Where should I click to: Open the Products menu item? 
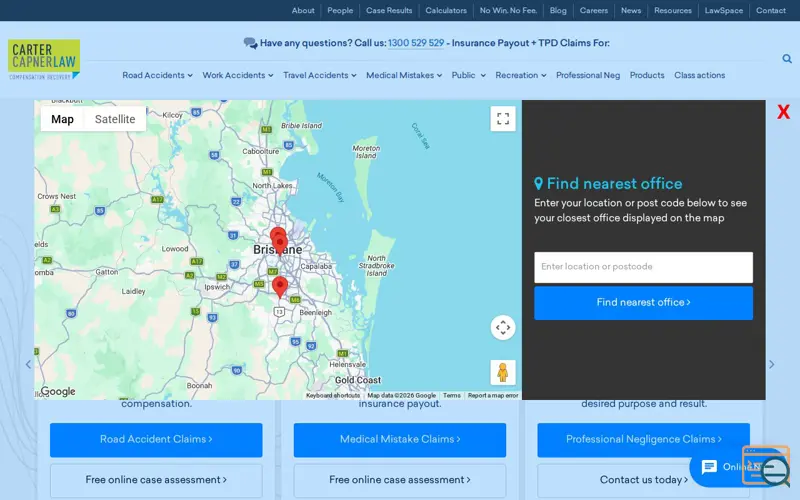pos(646,75)
